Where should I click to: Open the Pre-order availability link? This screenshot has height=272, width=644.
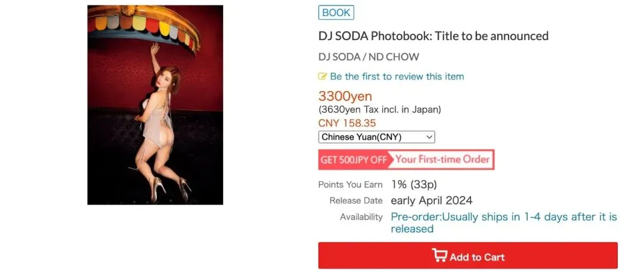[504, 222]
